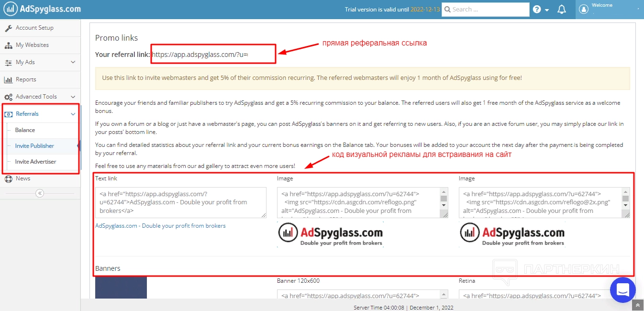
Task: Open My Websites page
Action: 32,45
